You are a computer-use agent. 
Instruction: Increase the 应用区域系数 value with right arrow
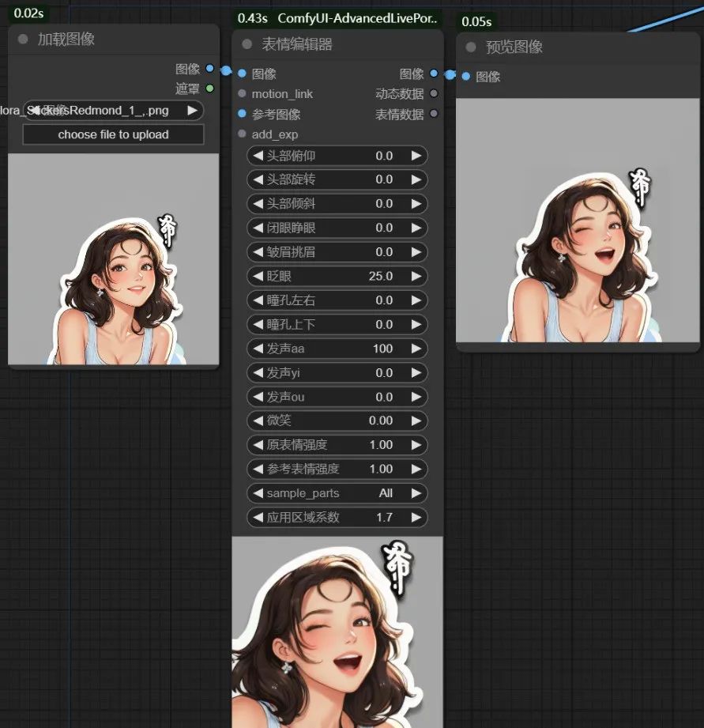point(416,517)
